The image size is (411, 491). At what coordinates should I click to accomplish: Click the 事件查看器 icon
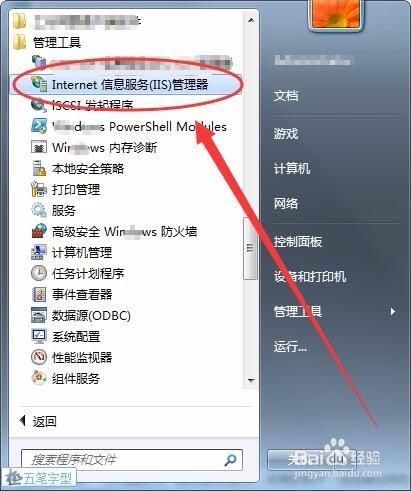click(x=39, y=294)
